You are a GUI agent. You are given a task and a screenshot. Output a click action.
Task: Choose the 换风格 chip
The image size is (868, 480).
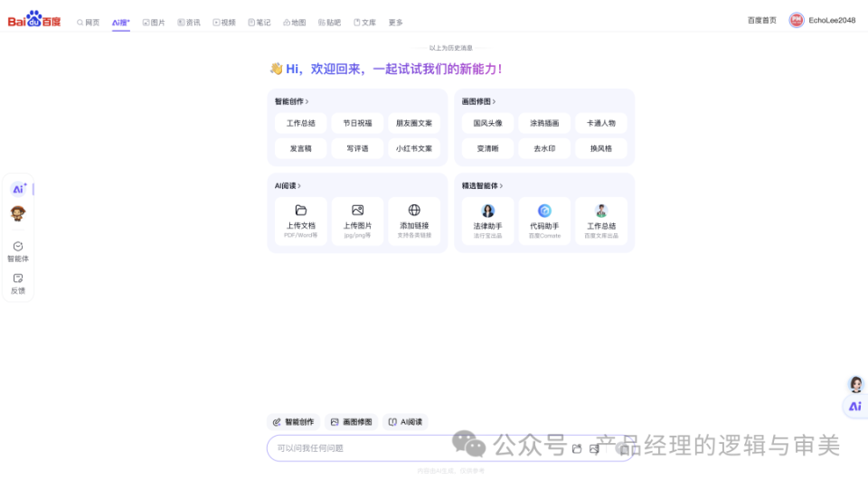601,148
